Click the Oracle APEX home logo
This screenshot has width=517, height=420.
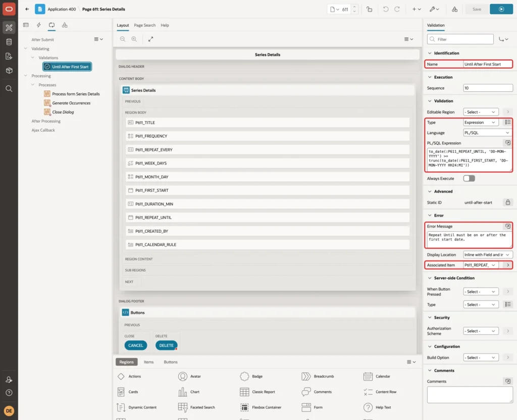[x=9, y=9]
